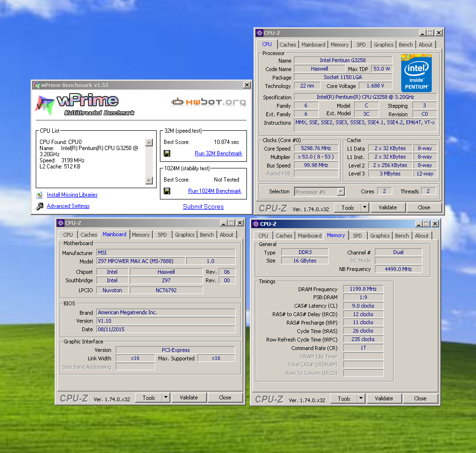Click Close button in Mainboard CPU-Z window
The width and height of the screenshot is (476, 453).
(x=225, y=397)
